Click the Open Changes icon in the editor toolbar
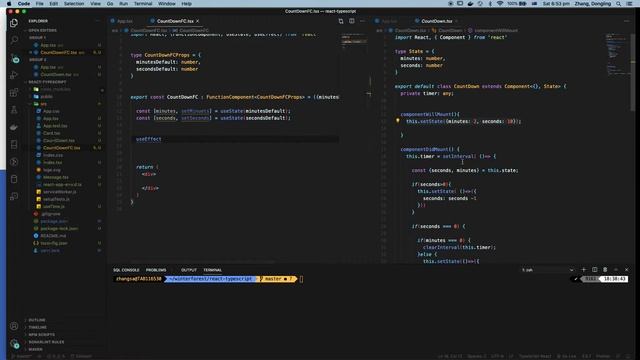Viewport: 640px width, 360px height. coord(341,21)
